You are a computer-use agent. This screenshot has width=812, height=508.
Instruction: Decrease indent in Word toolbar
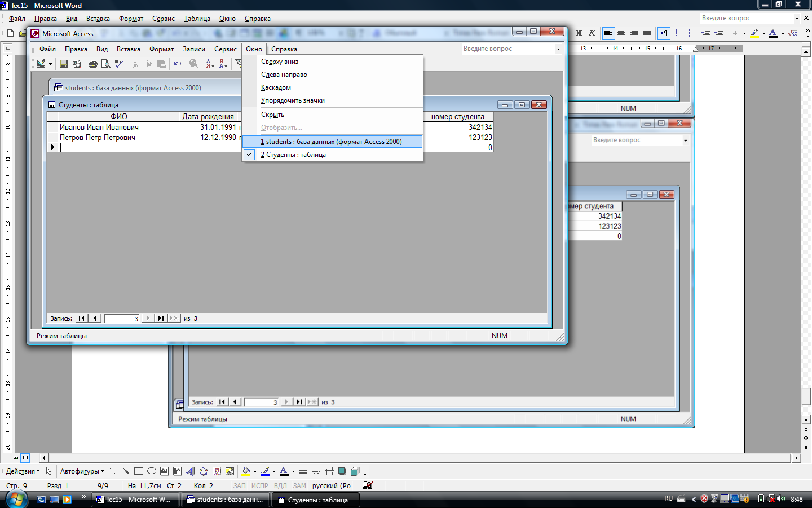point(706,33)
